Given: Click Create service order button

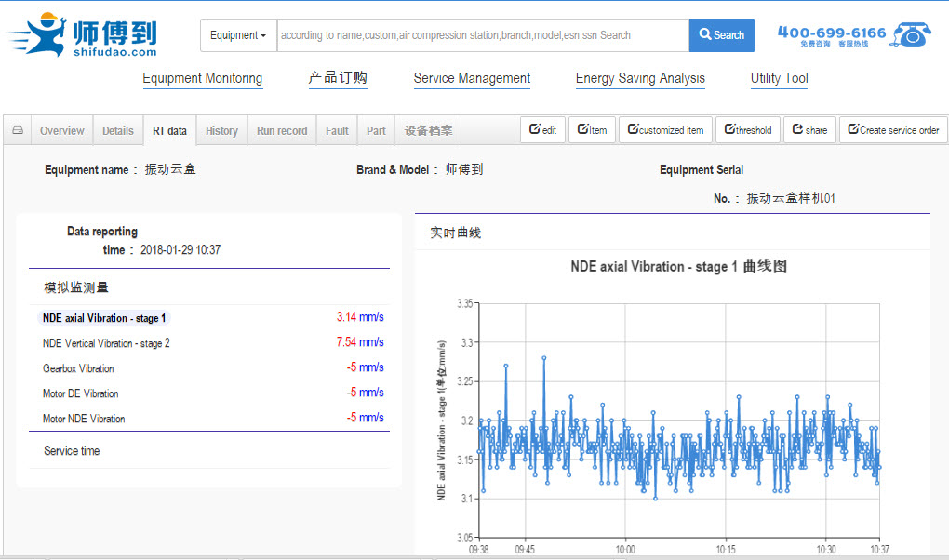Looking at the screenshot, I should click(x=893, y=130).
